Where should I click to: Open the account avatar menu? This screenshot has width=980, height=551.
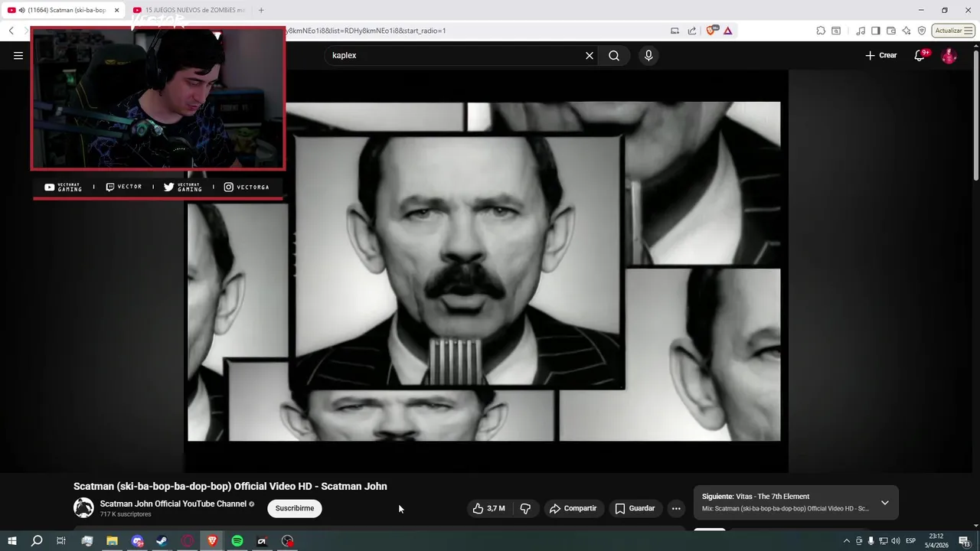coord(949,55)
